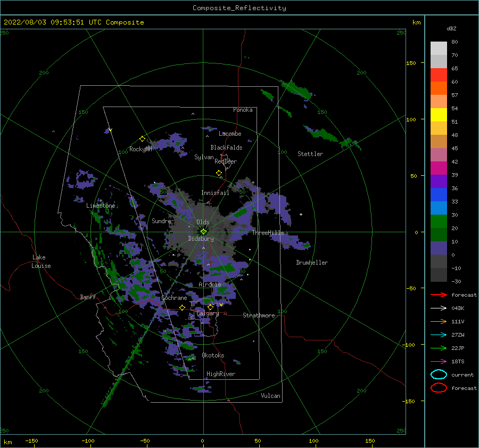Pick the blue 36–33 dBZ color band
Image resolution: width=479 pixels, height=448 pixels.
click(x=439, y=195)
